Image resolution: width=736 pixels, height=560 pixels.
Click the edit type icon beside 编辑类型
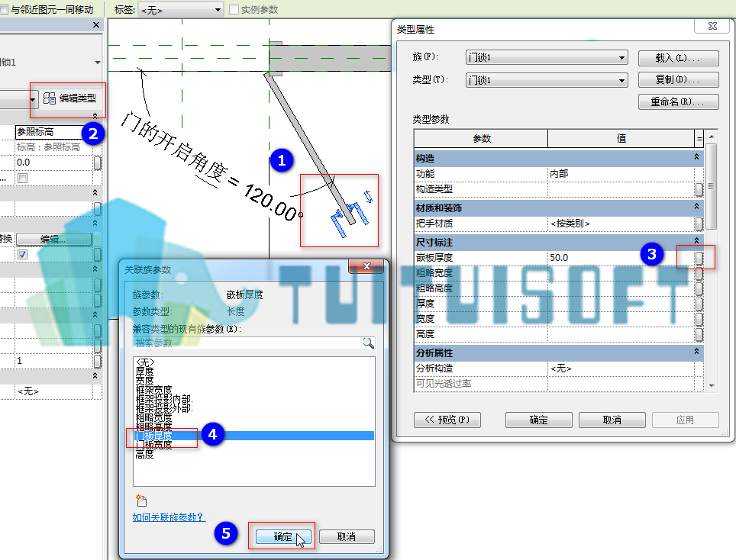pyautogui.click(x=50, y=98)
